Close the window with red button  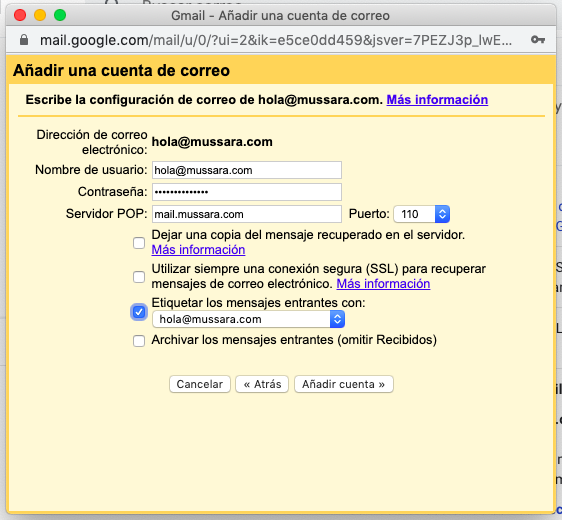[20, 15]
